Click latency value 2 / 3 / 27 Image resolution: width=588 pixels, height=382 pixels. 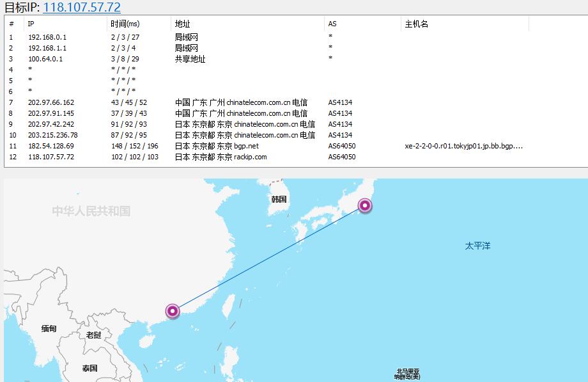tap(125, 37)
